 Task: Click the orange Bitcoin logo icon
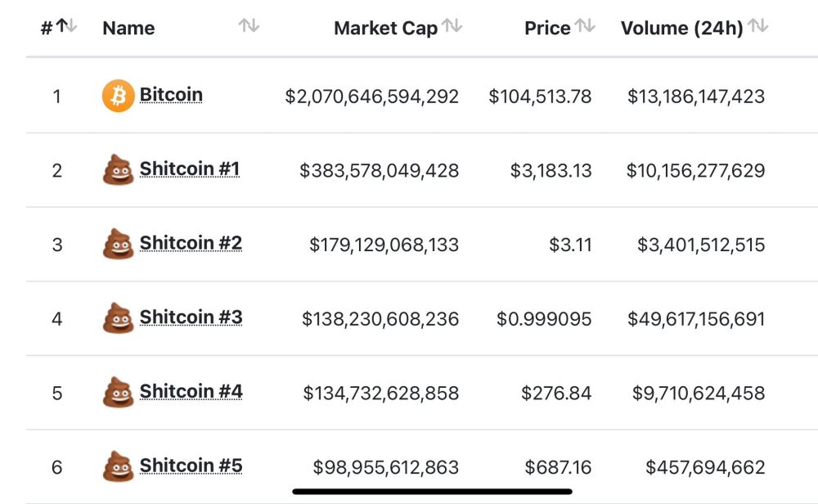click(119, 96)
